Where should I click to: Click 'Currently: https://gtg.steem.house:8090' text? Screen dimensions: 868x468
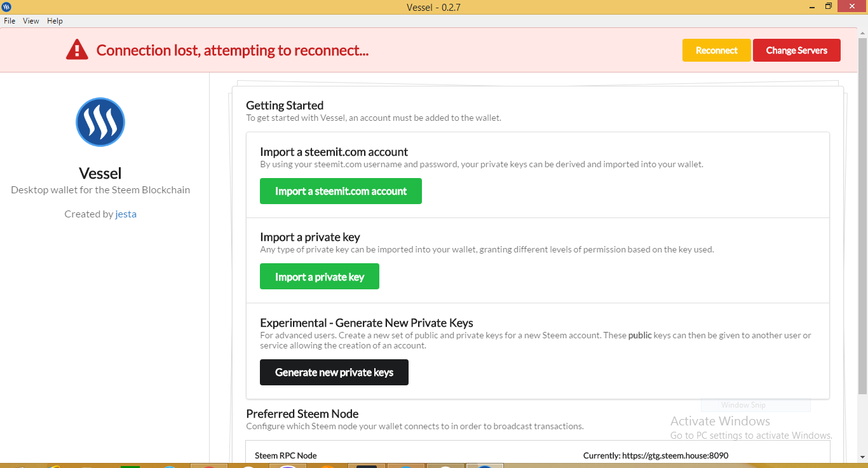point(656,455)
